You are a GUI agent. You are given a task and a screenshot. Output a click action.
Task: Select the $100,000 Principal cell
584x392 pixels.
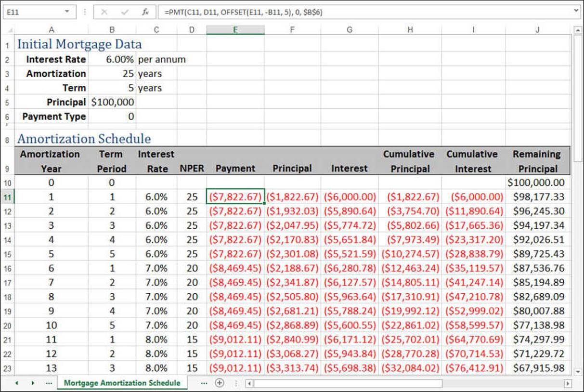[112, 102]
